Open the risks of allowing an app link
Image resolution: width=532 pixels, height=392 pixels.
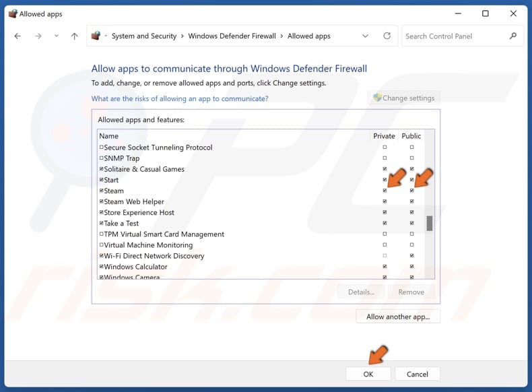click(180, 99)
